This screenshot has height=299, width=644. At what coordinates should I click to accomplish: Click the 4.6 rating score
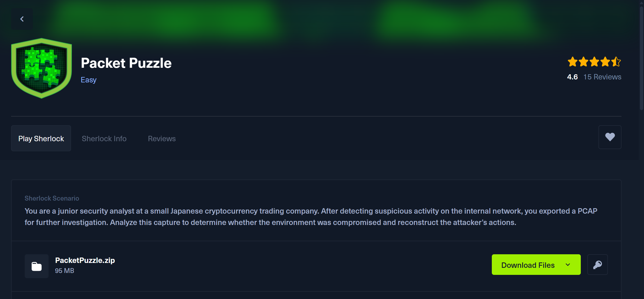572,77
